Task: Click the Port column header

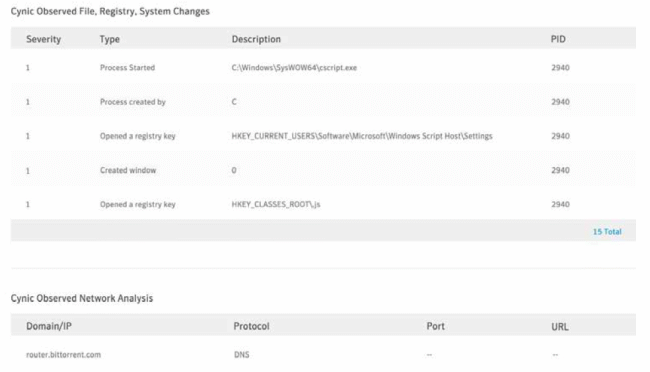Action: click(436, 326)
